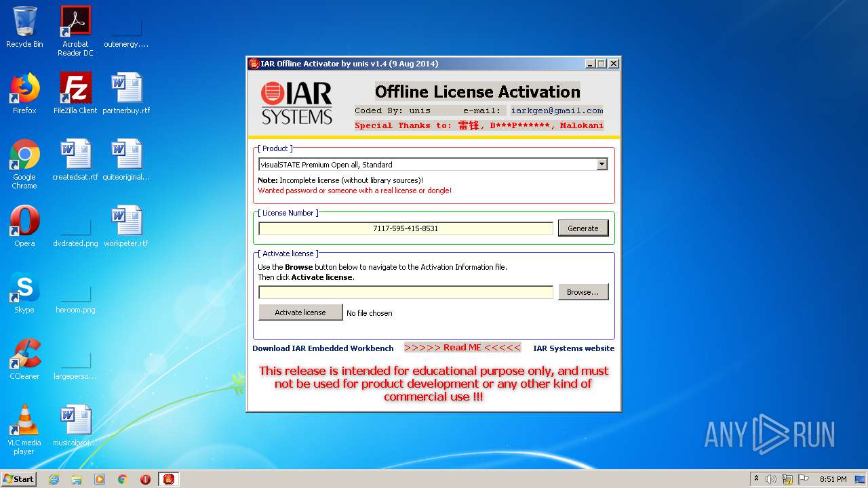Image resolution: width=868 pixels, height=488 pixels.
Task: Open the Download IAR Embedded Workbench link
Action: 323,348
